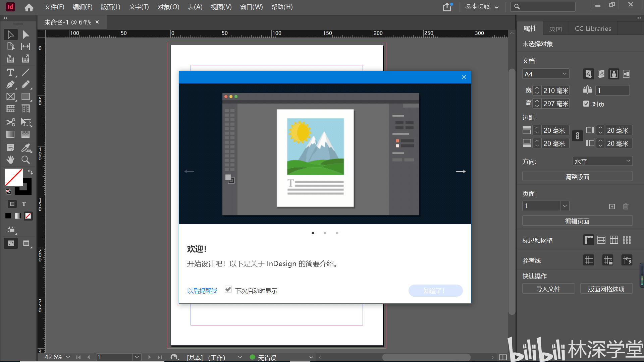Close the welcome dialog with X
This screenshot has height=362, width=644.
464,77
